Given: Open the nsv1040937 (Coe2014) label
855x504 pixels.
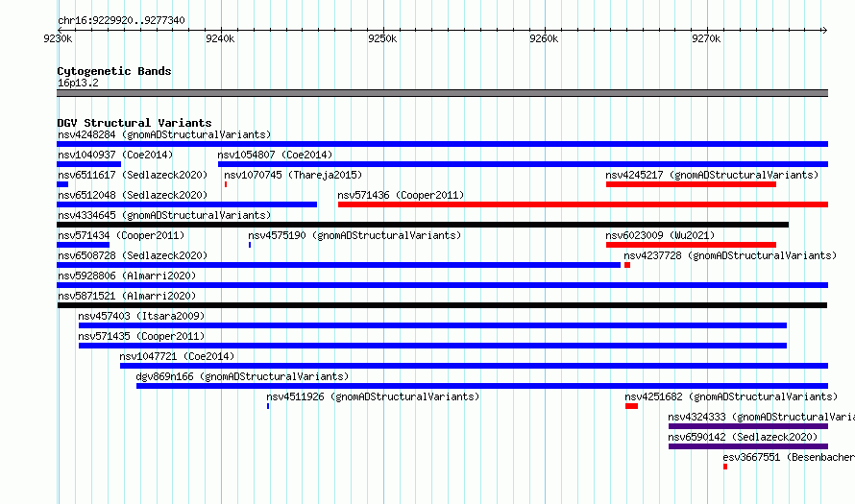Looking at the screenshot, I should [115, 155].
